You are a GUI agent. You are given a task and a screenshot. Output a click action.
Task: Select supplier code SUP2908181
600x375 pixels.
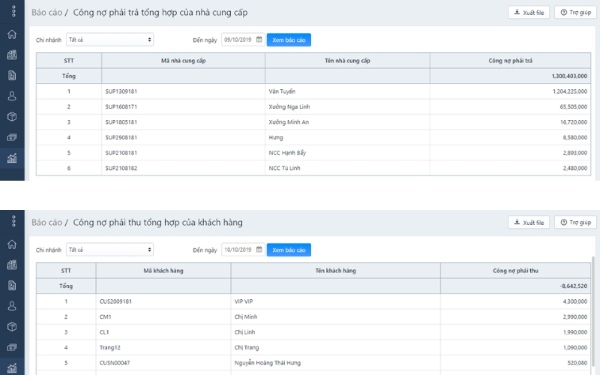point(121,137)
